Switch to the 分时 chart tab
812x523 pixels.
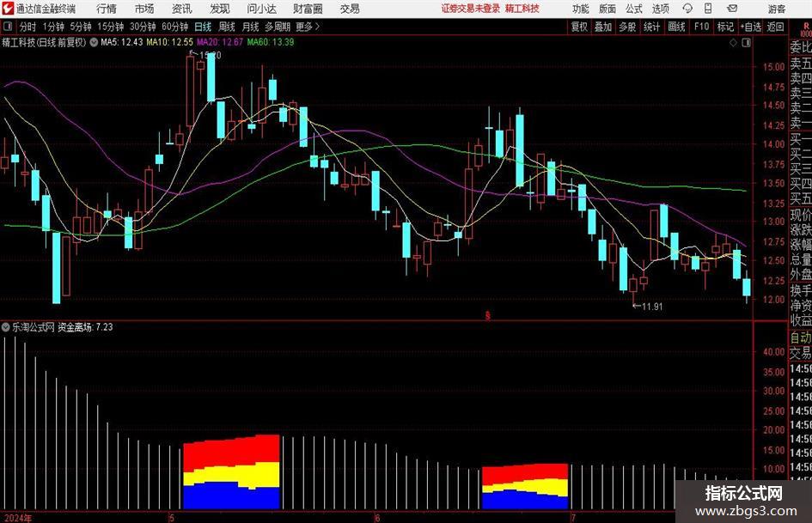pos(28,27)
